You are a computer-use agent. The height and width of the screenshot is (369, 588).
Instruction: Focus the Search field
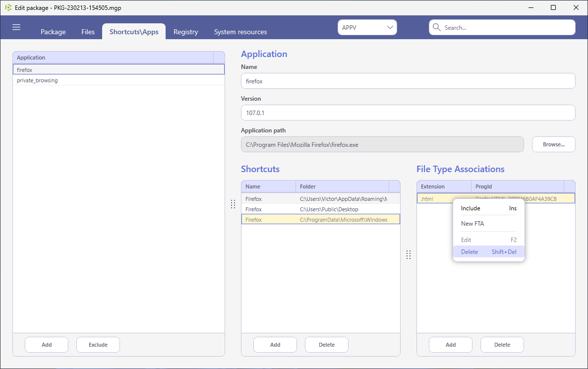pyautogui.click(x=502, y=27)
